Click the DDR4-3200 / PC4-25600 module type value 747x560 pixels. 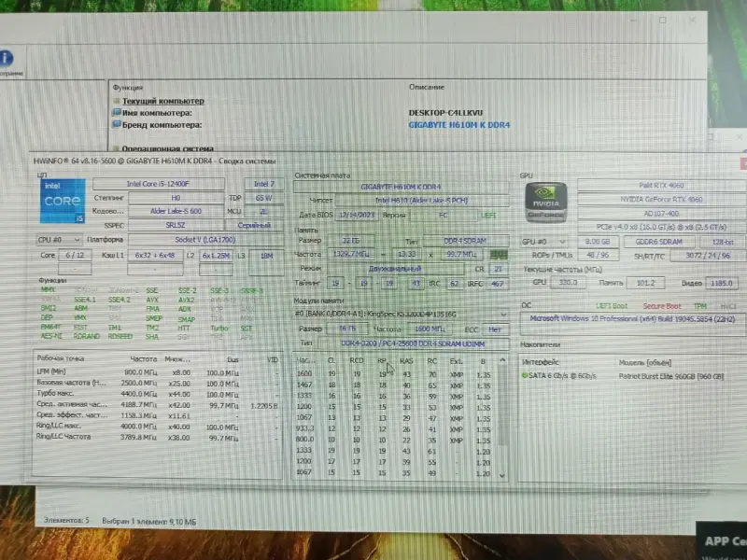(x=413, y=343)
